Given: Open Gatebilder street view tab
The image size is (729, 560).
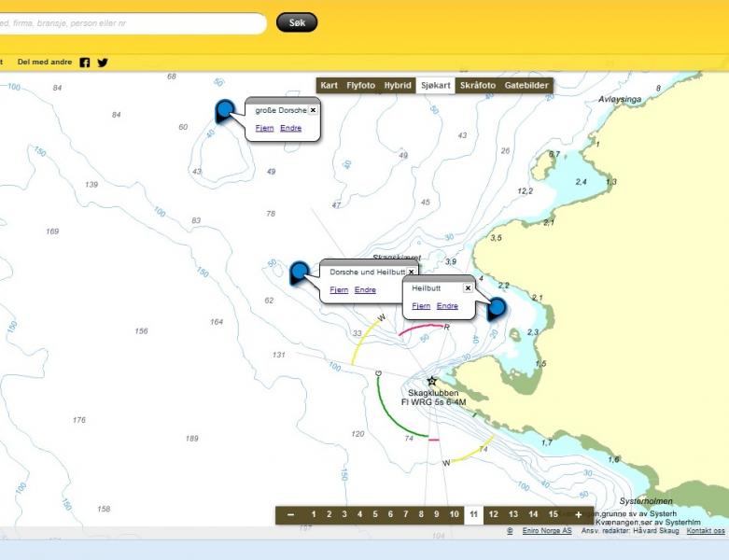Looking at the screenshot, I should coord(526,85).
